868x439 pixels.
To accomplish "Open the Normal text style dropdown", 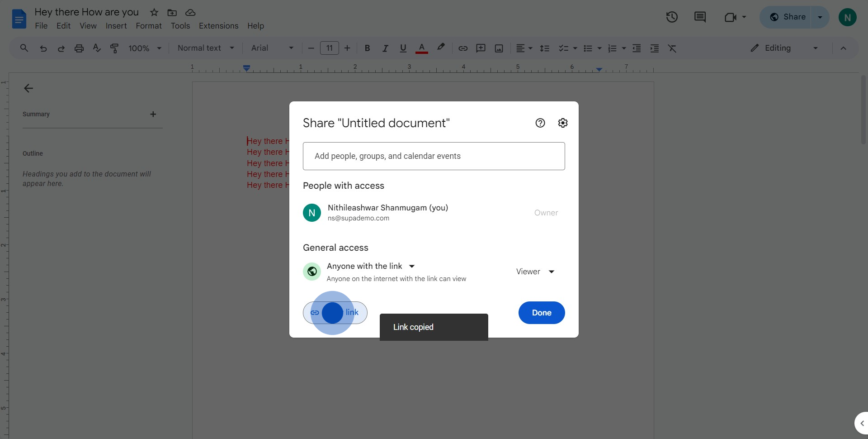I will click(x=206, y=48).
